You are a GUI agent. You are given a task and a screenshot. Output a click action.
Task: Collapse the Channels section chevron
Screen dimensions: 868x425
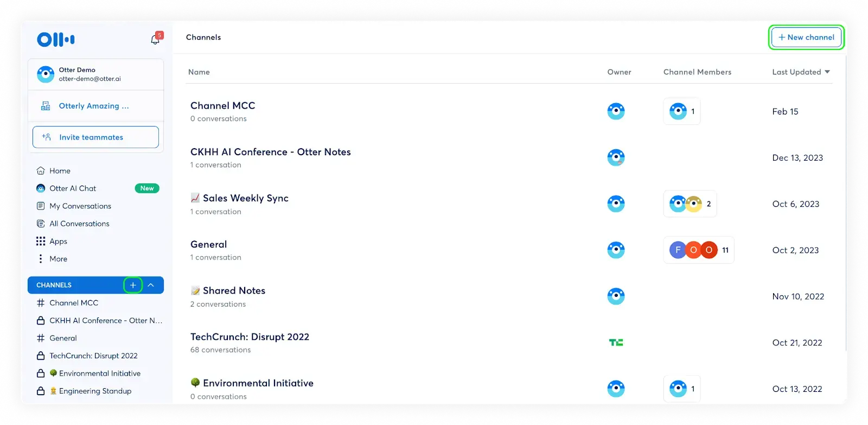coord(151,285)
